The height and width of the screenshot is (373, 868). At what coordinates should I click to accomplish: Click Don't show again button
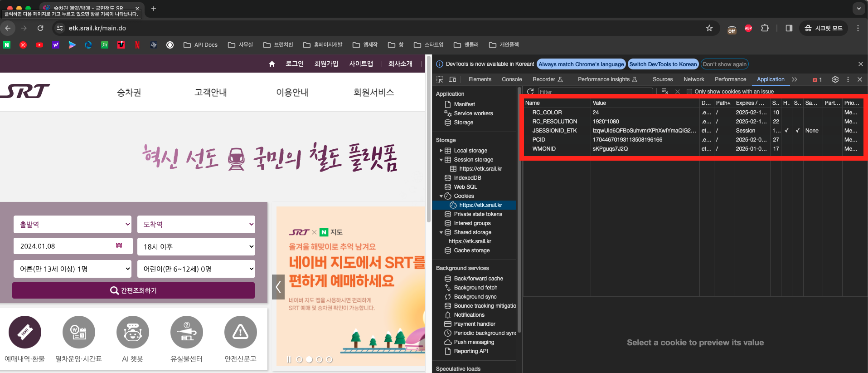724,64
